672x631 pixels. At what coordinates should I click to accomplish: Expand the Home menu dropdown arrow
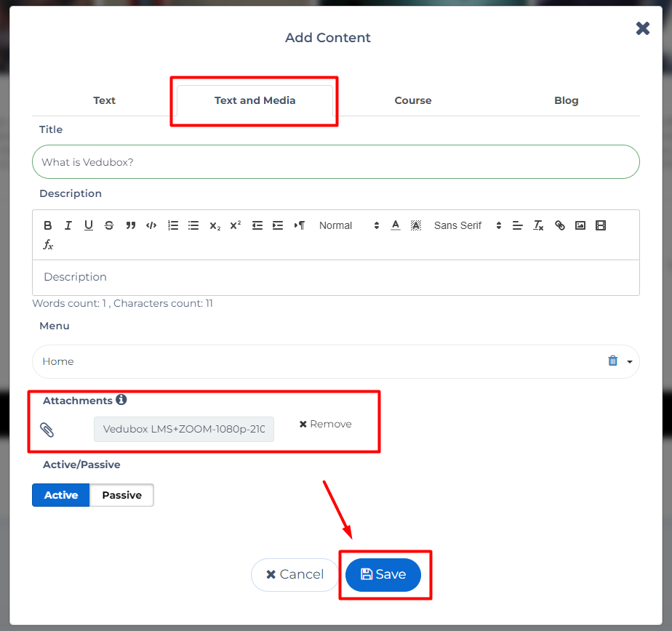click(629, 361)
